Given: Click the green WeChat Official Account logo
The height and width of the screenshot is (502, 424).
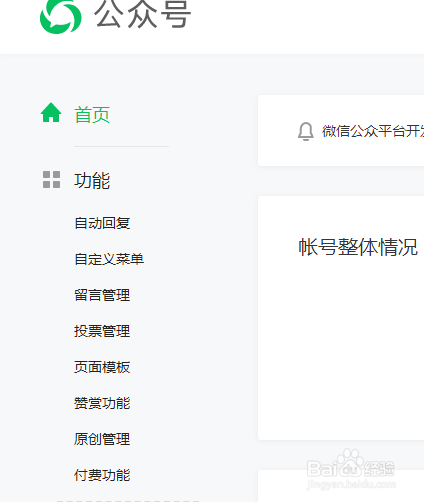Looking at the screenshot, I should (60, 17).
